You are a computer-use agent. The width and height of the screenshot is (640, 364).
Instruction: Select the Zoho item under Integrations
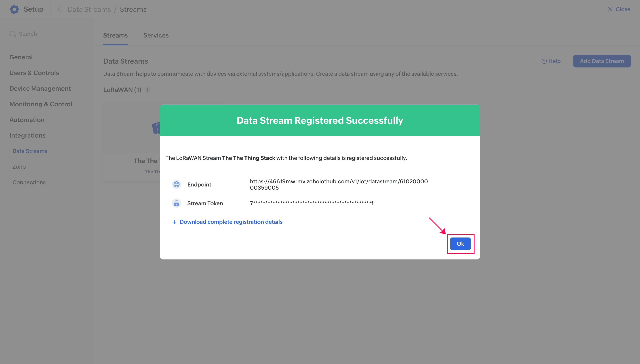[19, 167]
